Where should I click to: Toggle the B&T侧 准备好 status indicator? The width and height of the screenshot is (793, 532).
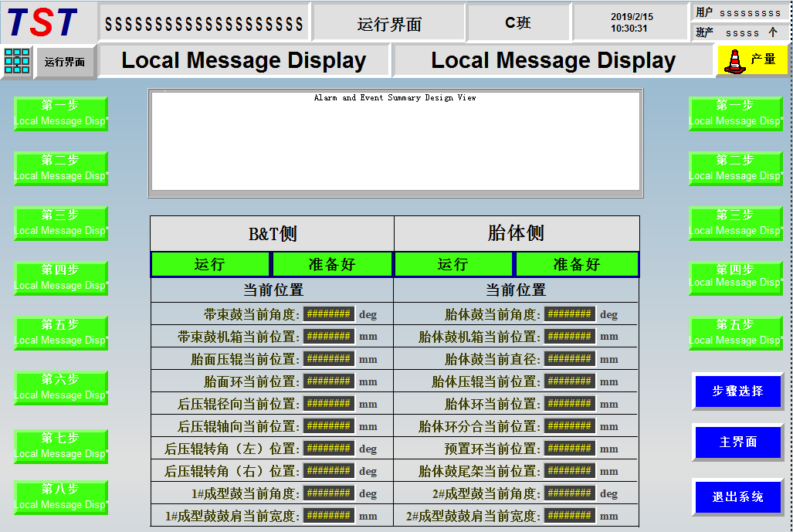(x=333, y=264)
